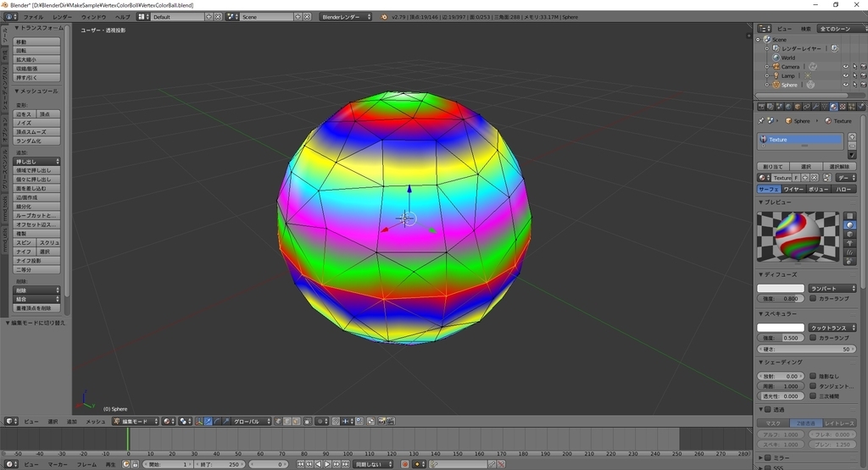This screenshot has width=868, height=470.
Task: Remove the material slot with minus
Action: pyautogui.click(x=852, y=146)
